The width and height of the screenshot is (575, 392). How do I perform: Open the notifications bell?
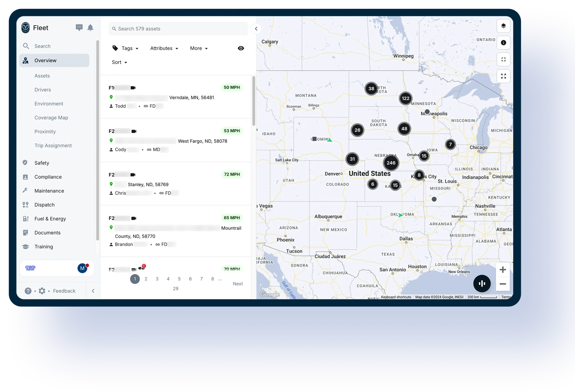[x=90, y=27]
